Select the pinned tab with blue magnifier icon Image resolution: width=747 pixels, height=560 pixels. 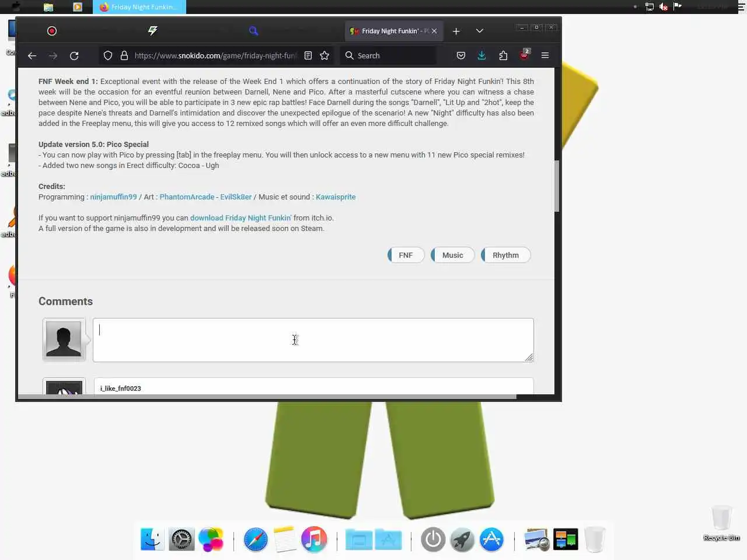pyautogui.click(x=253, y=31)
